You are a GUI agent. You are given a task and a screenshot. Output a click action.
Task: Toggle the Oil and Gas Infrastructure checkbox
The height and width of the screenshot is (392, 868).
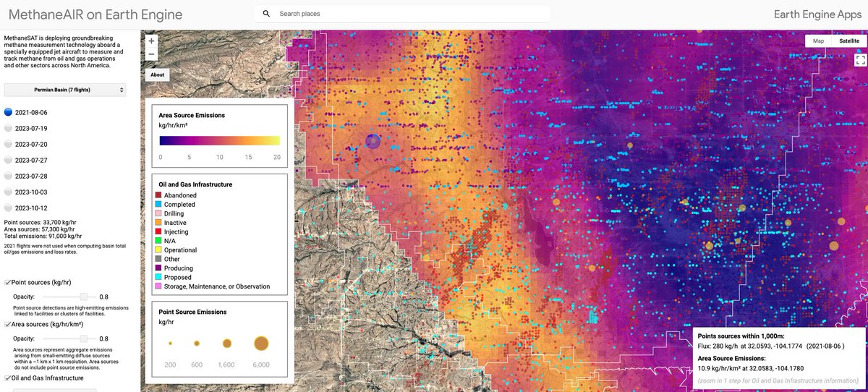(x=7, y=378)
